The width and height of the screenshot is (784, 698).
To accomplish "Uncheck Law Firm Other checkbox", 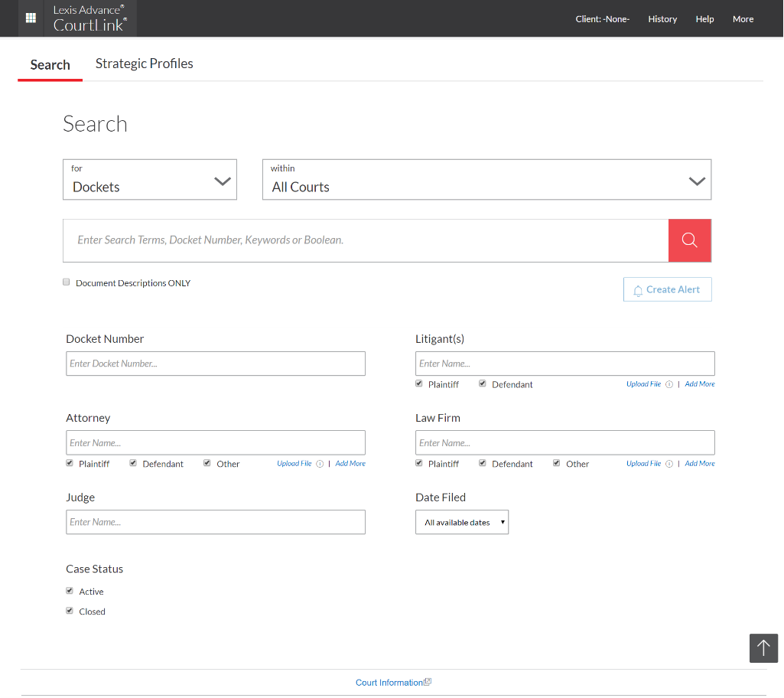I will (x=557, y=463).
